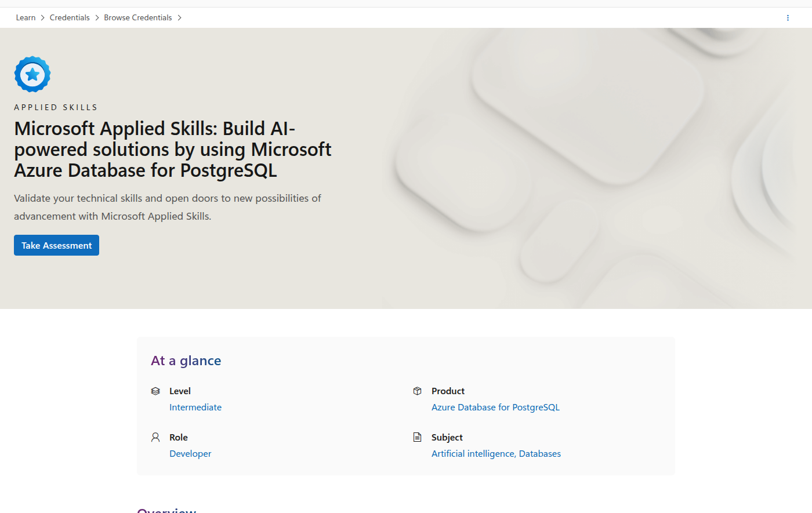812x513 pixels.
Task: Open Browse Credentials breadcrumb link
Action: tap(138, 18)
